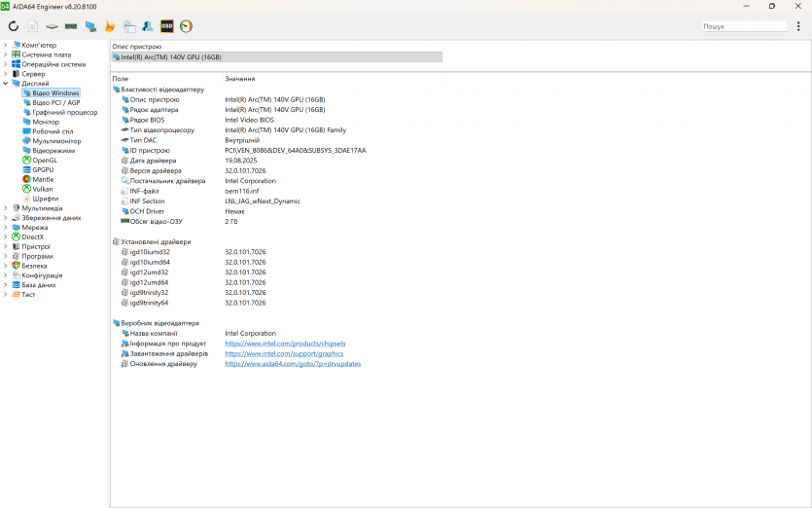Click the gauge benchmark toolbar icon
The width and height of the screenshot is (812, 508).
pyautogui.click(x=186, y=26)
